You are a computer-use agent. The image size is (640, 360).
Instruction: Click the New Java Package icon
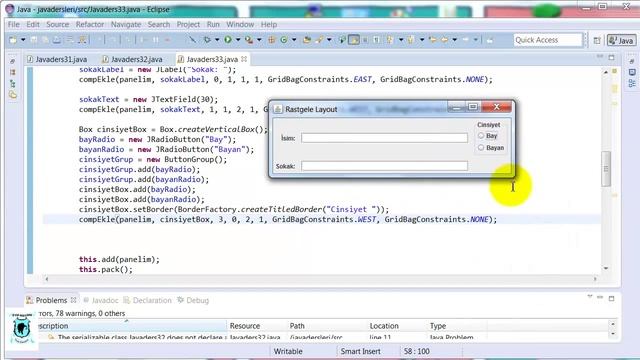tap(271, 40)
